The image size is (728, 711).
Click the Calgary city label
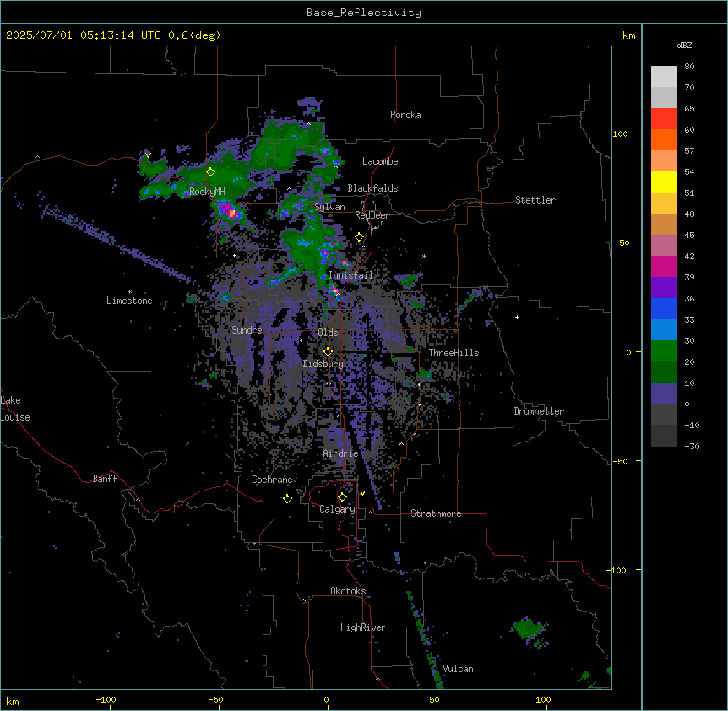[337, 509]
